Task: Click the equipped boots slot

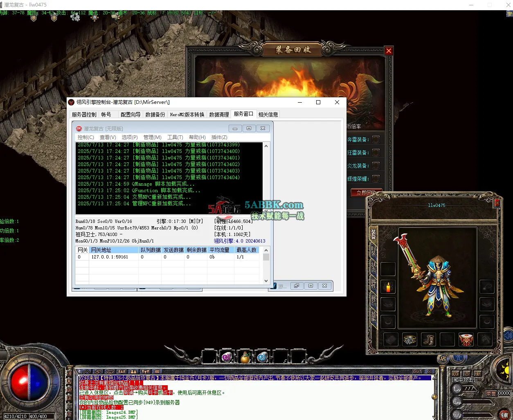Action: 428,339
